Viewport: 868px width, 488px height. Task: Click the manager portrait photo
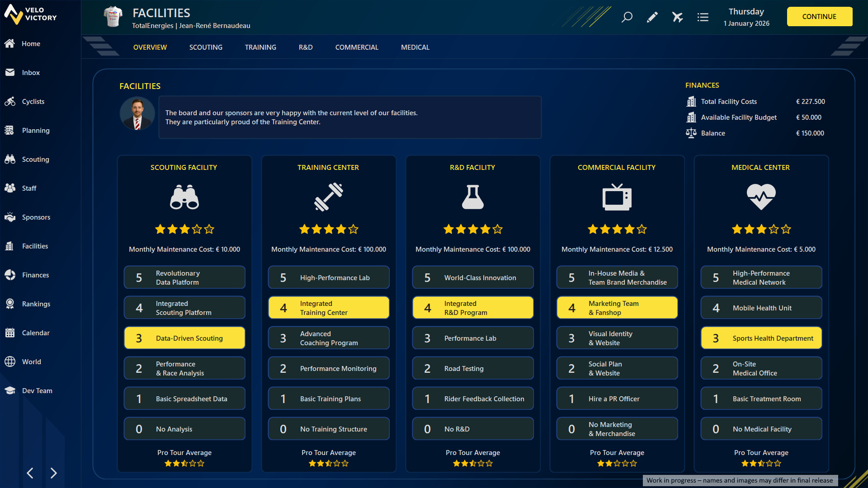(137, 113)
